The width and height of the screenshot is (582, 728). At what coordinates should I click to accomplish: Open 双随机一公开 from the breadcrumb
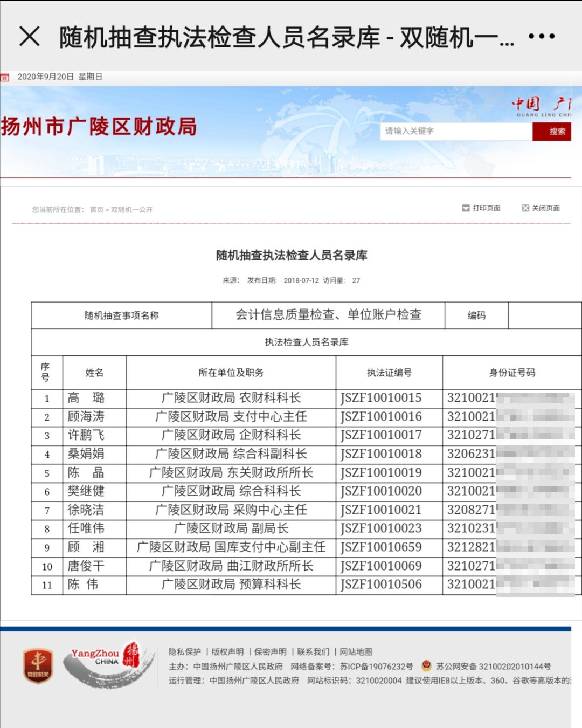point(131,210)
